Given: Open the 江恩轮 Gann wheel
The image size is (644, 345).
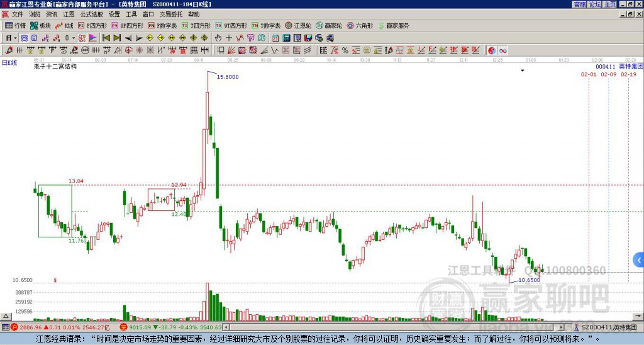Looking at the screenshot, I should click(x=298, y=25).
